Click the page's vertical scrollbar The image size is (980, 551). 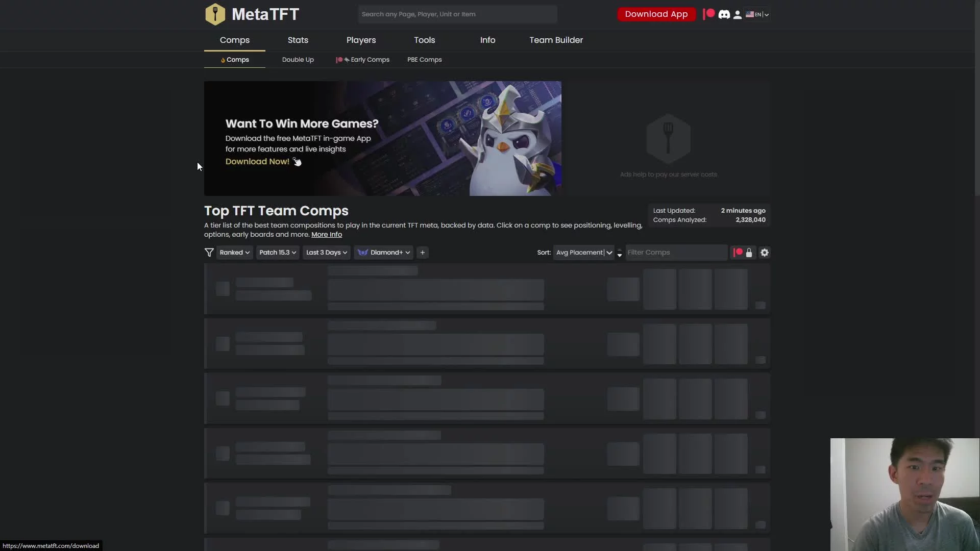click(977, 97)
